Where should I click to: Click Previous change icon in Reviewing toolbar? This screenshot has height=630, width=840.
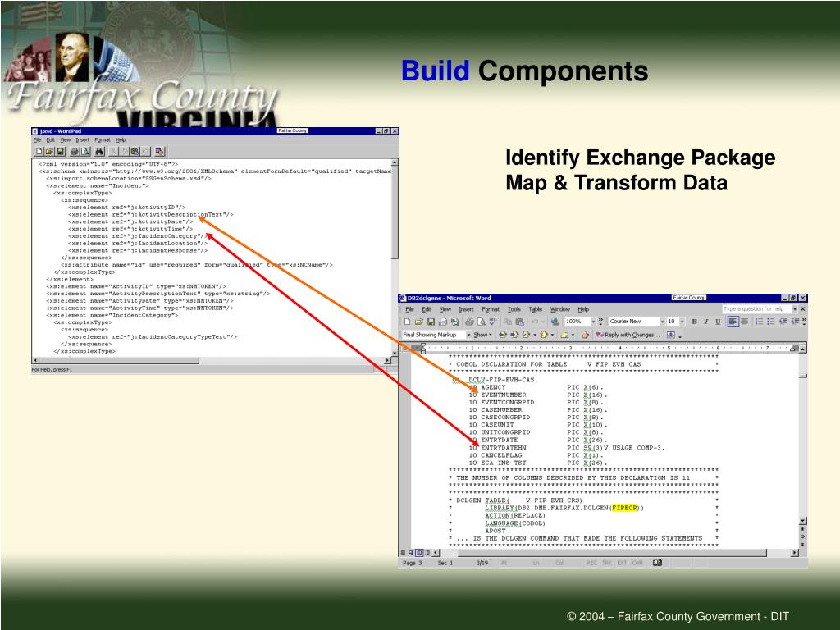pyautogui.click(x=503, y=335)
